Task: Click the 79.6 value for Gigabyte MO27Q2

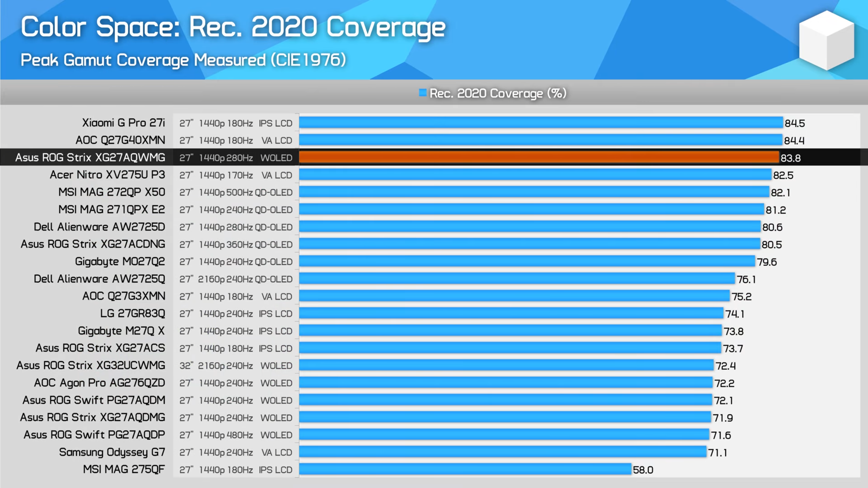Action: (767, 262)
